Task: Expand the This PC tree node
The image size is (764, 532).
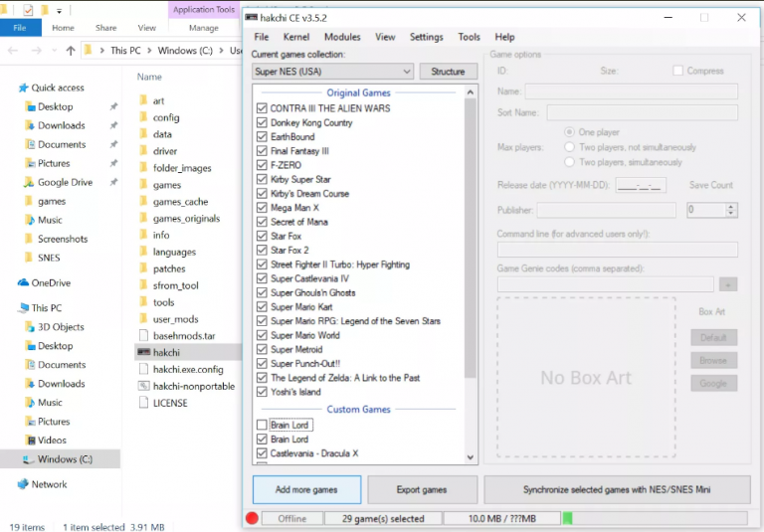Action: pos(8,308)
